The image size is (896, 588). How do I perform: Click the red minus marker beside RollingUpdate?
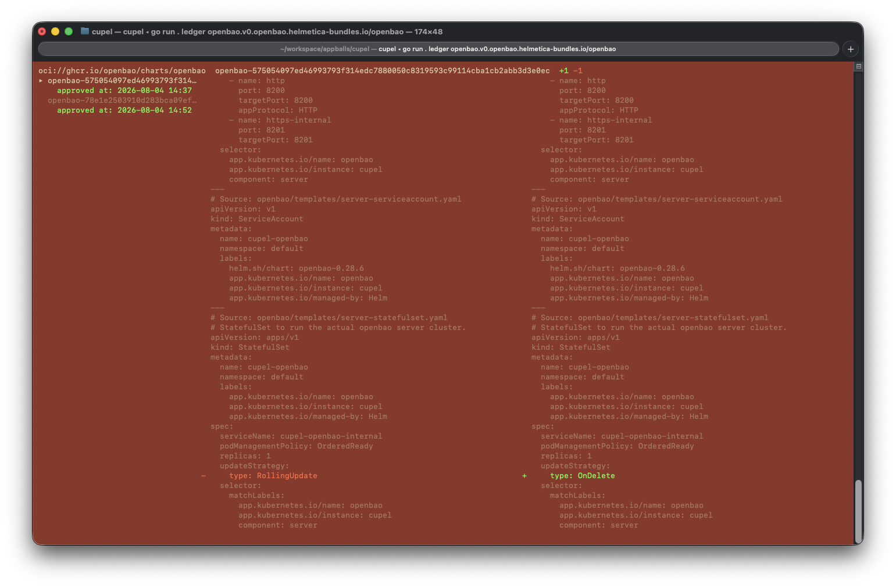[x=204, y=476]
